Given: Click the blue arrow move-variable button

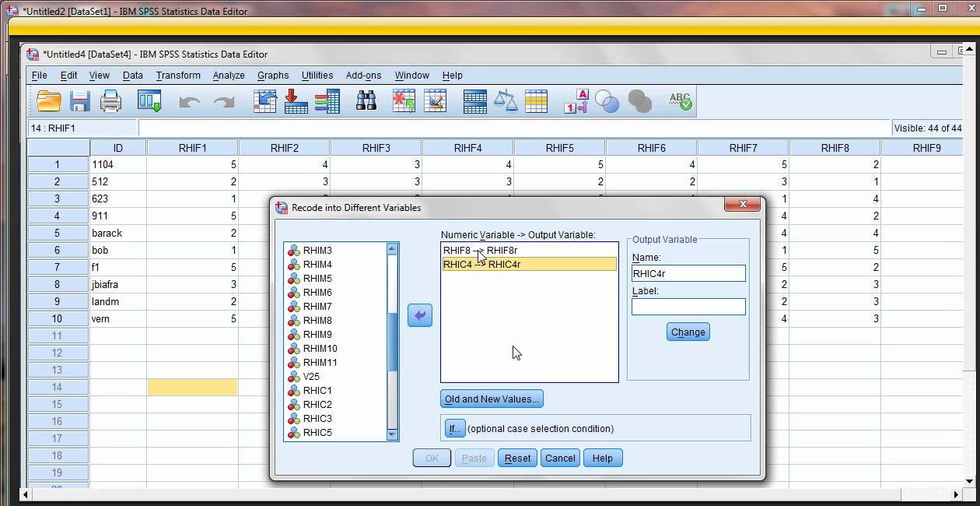Looking at the screenshot, I should click(420, 315).
